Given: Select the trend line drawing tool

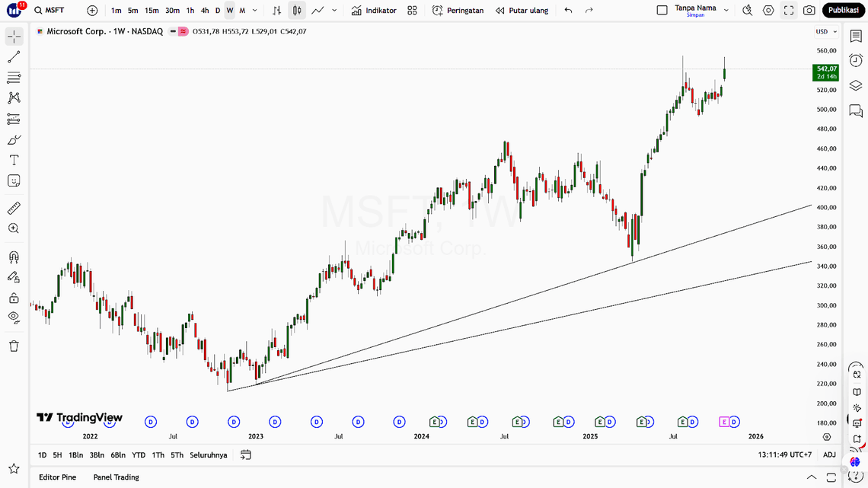Looking at the screenshot, I should coord(14,58).
